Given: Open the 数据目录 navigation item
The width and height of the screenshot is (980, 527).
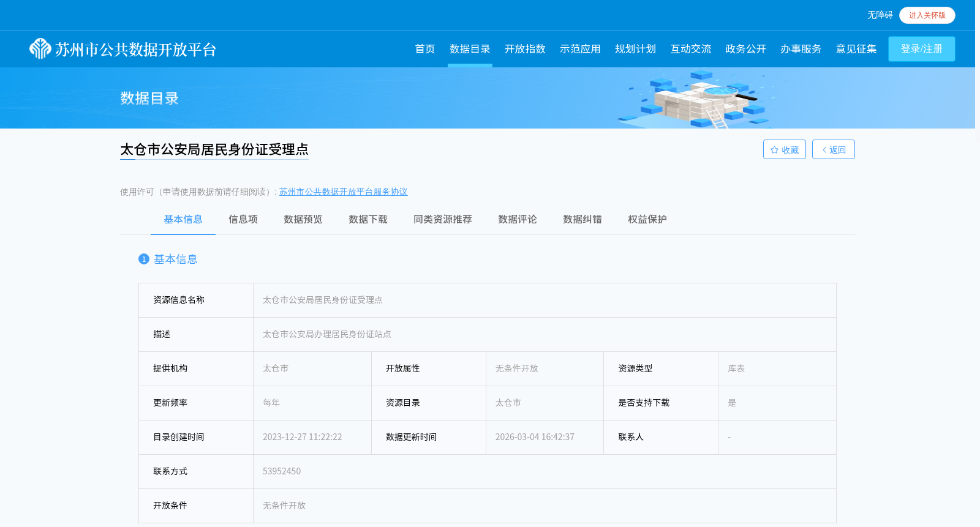Looking at the screenshot, I should [x=470, y=49].
